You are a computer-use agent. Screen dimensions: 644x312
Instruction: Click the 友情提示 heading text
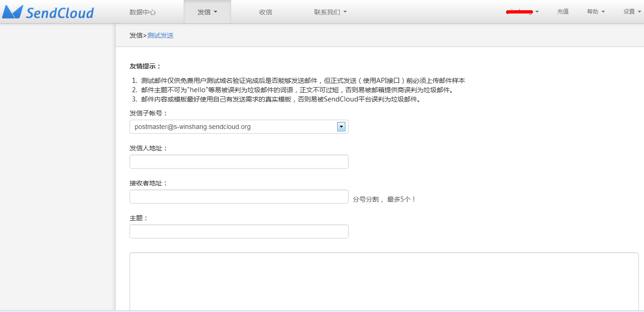point(145,67)
